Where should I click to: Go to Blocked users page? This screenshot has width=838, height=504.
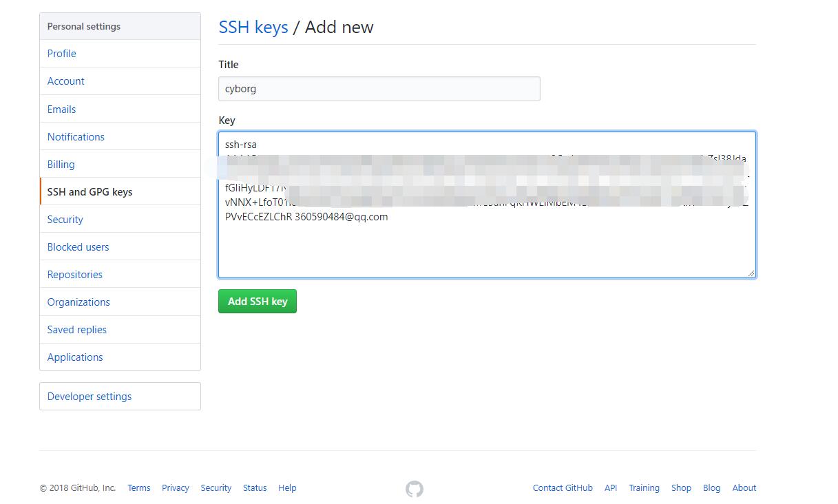pos(120,246)
